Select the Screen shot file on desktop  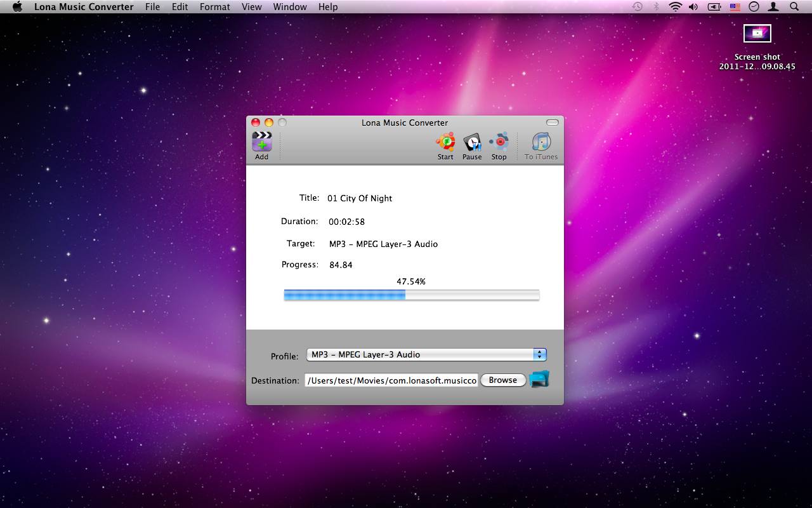[x=757, y=47]
